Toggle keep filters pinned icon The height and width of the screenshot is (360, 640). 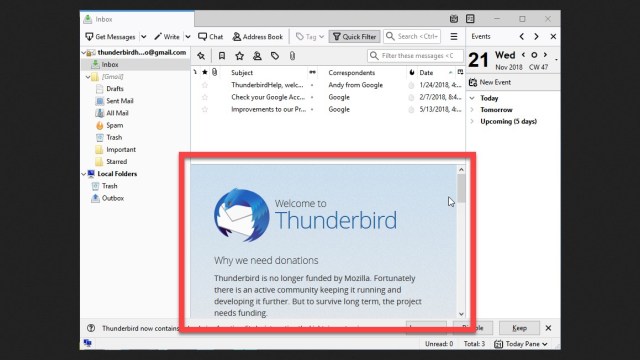(x=201, y=56)
